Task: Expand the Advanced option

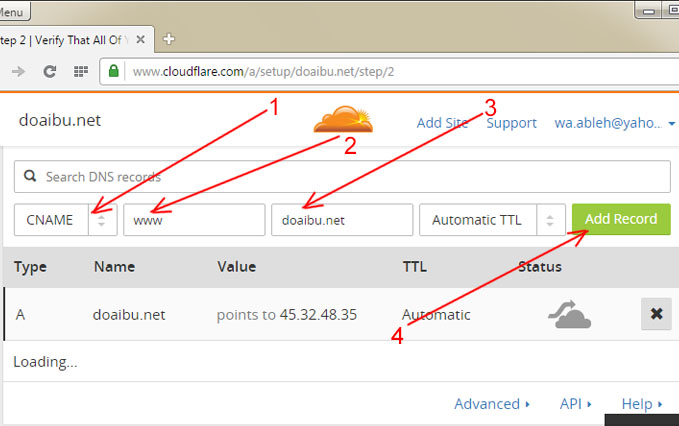Action: [x=492, y=404]
